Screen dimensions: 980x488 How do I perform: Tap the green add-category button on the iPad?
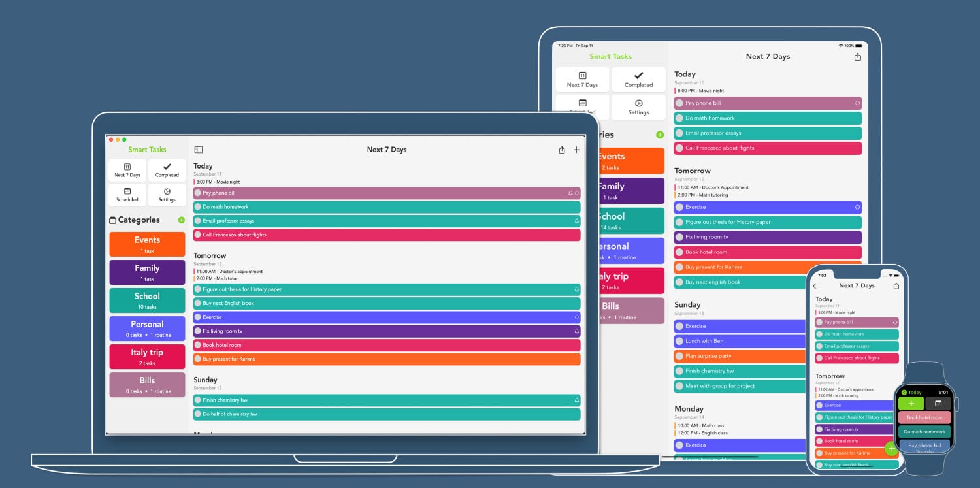point(659,135)
